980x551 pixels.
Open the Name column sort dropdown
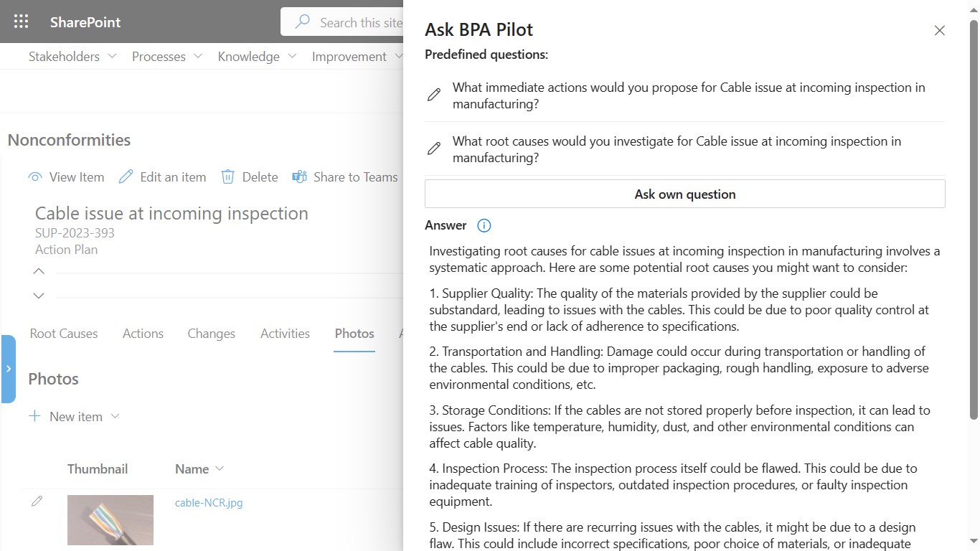point(220,469)
